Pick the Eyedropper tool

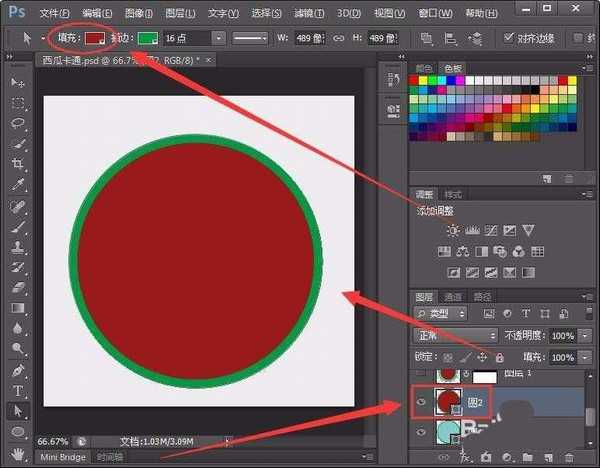tap(18, 186)
